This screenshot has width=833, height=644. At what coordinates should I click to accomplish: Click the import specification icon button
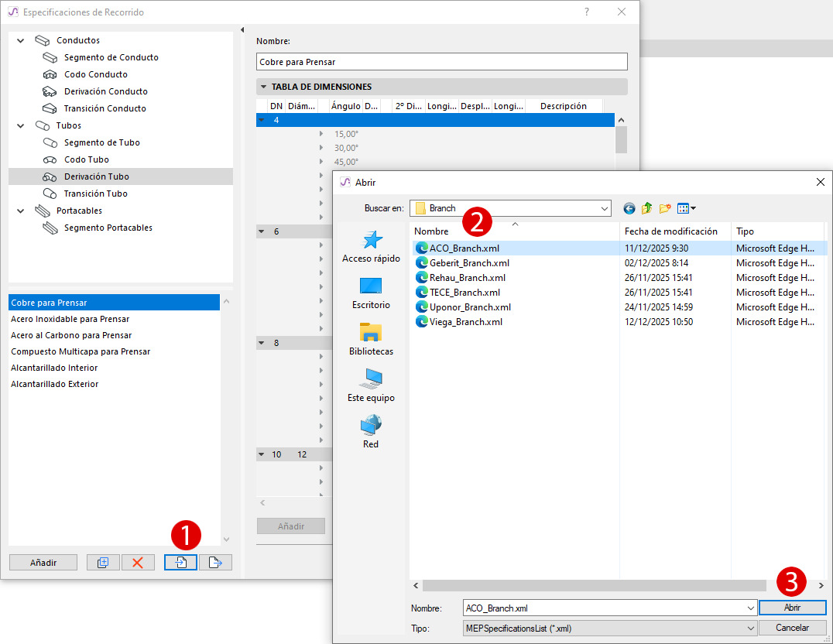pos(180,562)
